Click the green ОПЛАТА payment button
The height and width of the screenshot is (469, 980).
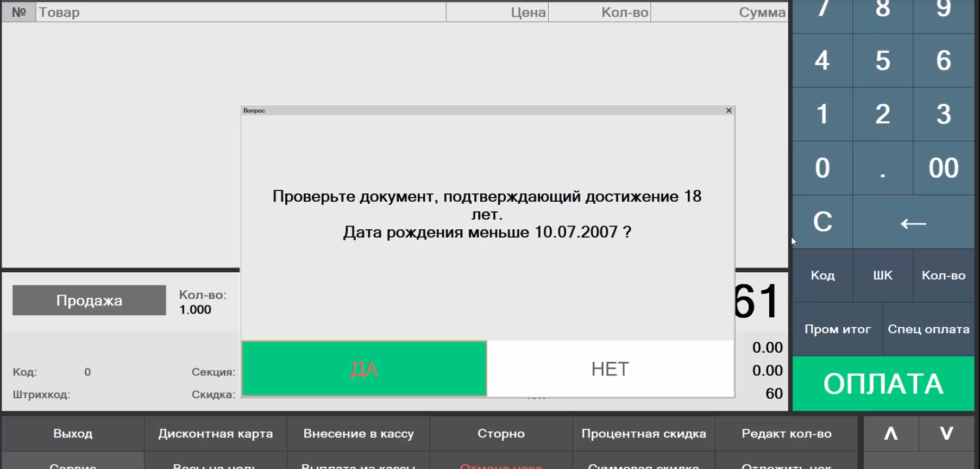(883, 384)
